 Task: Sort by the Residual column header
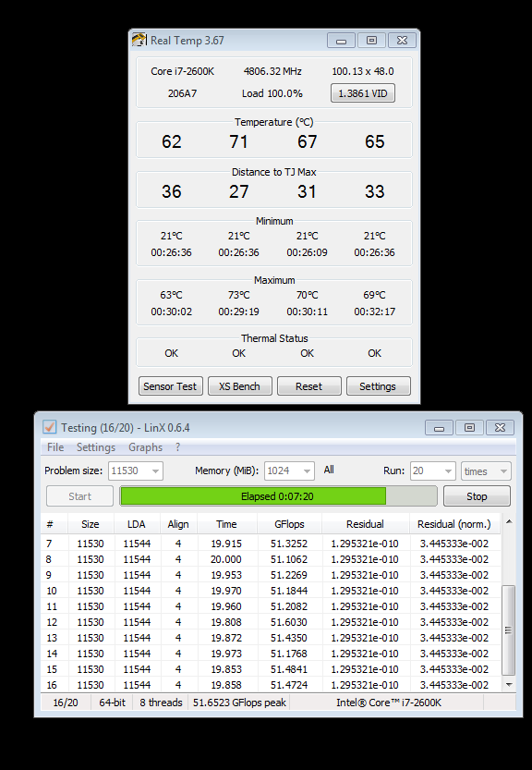(x=366, y=524)
